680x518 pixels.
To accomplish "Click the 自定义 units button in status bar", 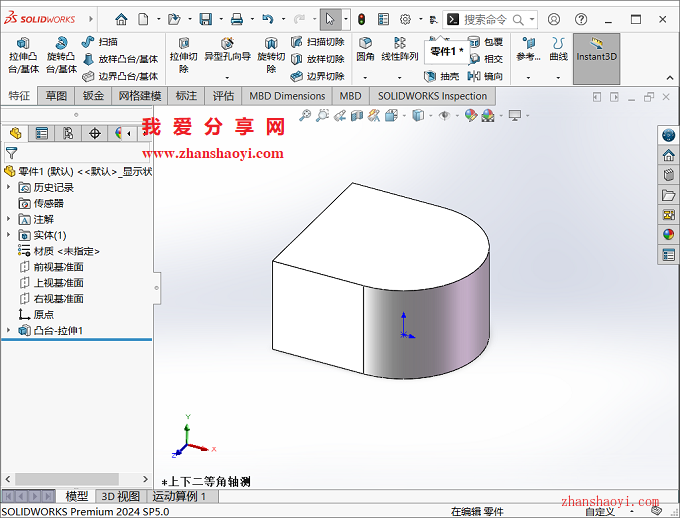I will click(x=600, y=511).
